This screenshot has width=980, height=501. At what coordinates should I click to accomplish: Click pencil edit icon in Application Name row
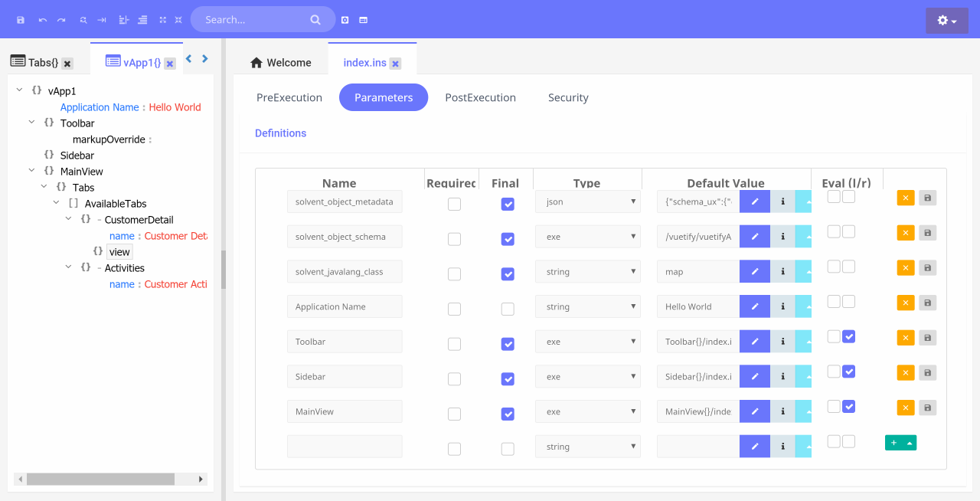pyautogui.click(x=755, y=306)
